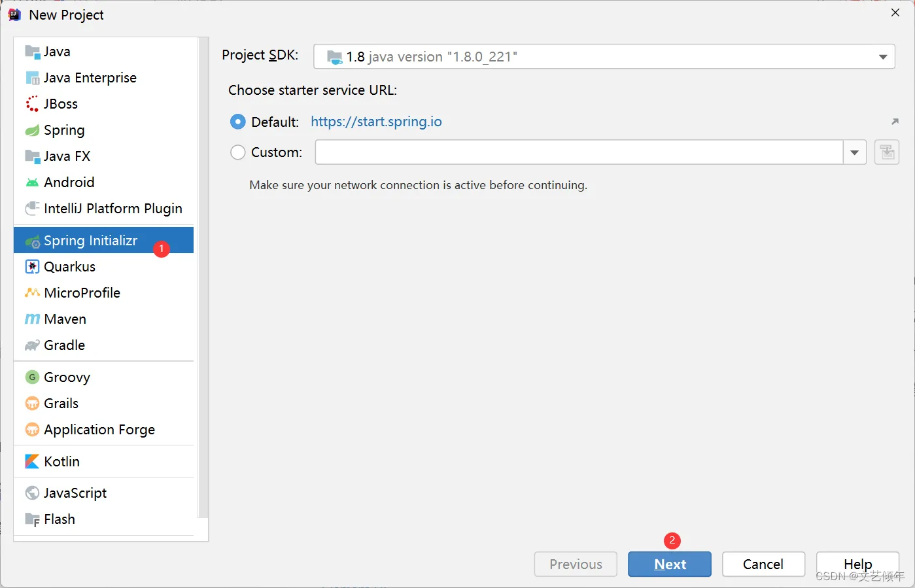Click the Java Enterprise icon
Image resolution: width=915 pixels, height=588 pixels.
click(32, 78)
